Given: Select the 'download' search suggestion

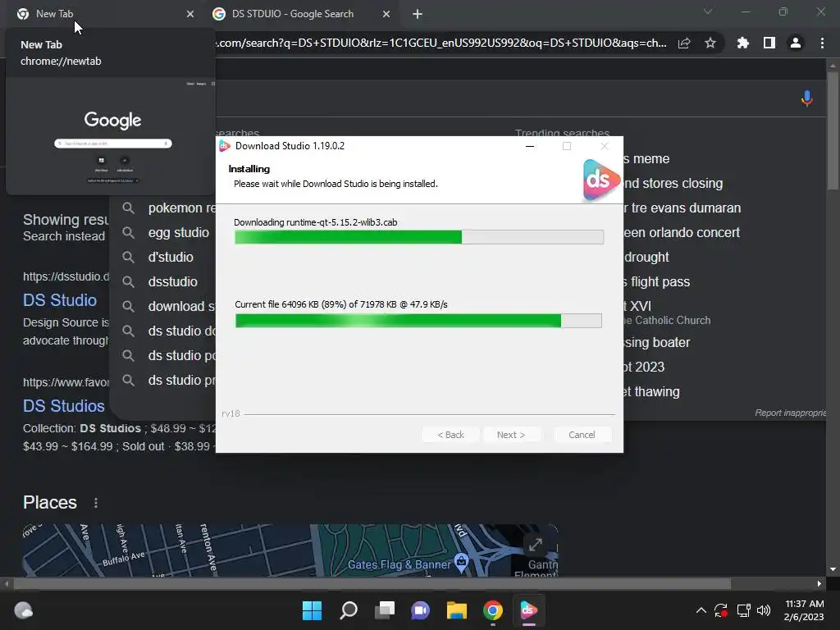Looking at the screenshot, I should (182, 307).
